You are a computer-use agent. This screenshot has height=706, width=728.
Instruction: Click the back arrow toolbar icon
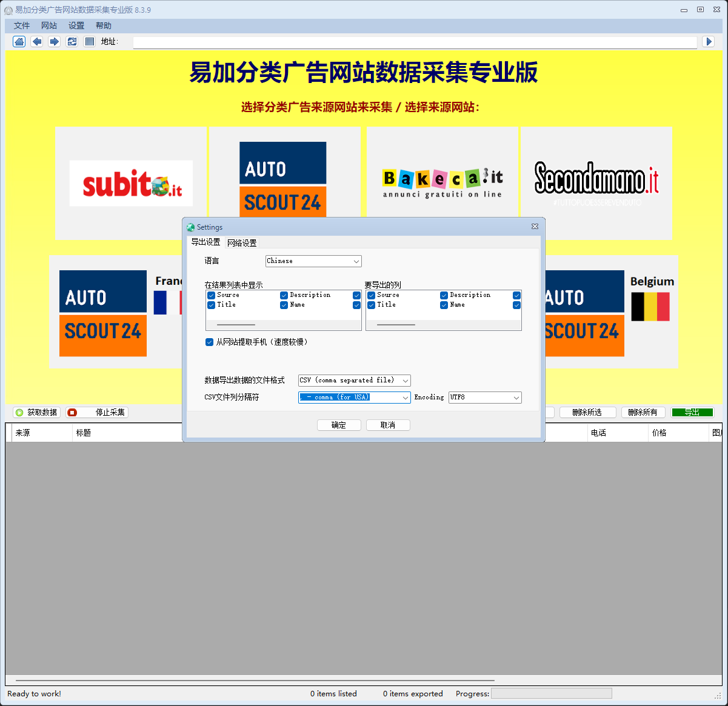(x=37, y=41)
